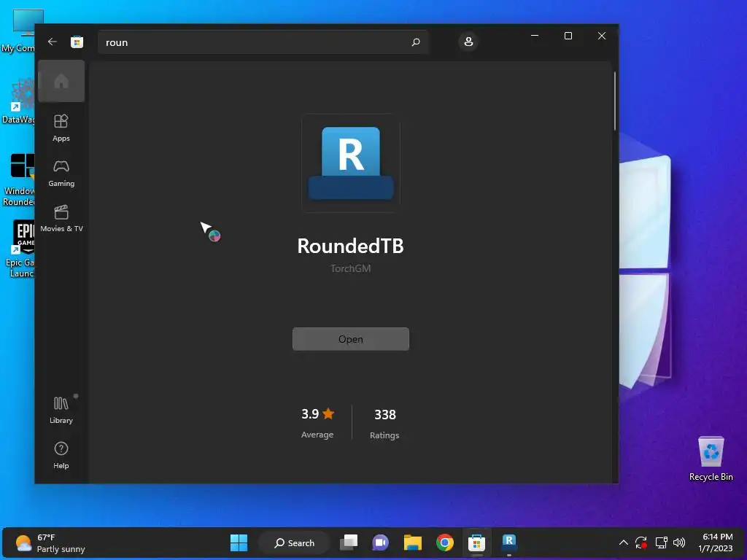The image size is (747, 560).
Task: Open Movies & TV in the sidebar
Action: pos(61,218)
